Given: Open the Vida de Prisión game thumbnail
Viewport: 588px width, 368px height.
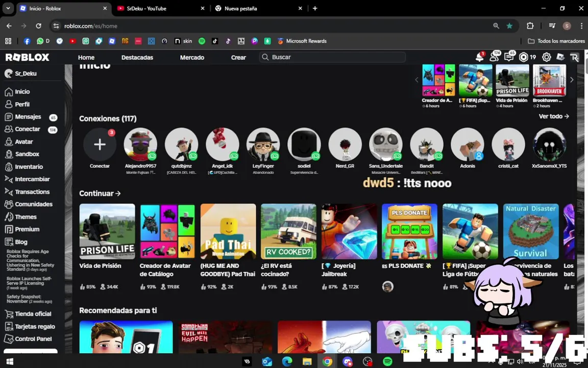Looking at the screenshot, I should [107, 232].
